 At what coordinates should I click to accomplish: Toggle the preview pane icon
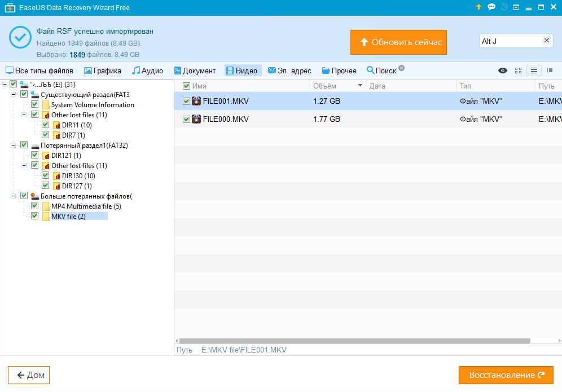point(550,71)
